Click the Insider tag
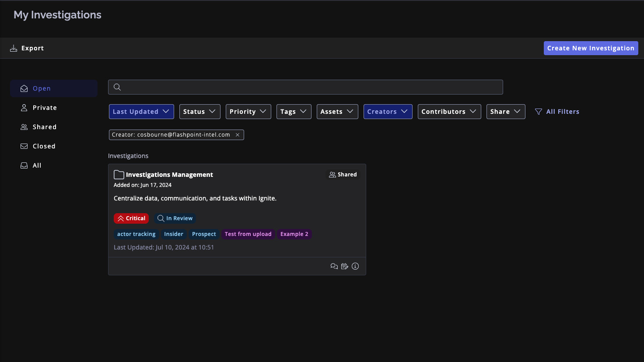Viewport: 644px width, 362px height. [x=174, y=234]
